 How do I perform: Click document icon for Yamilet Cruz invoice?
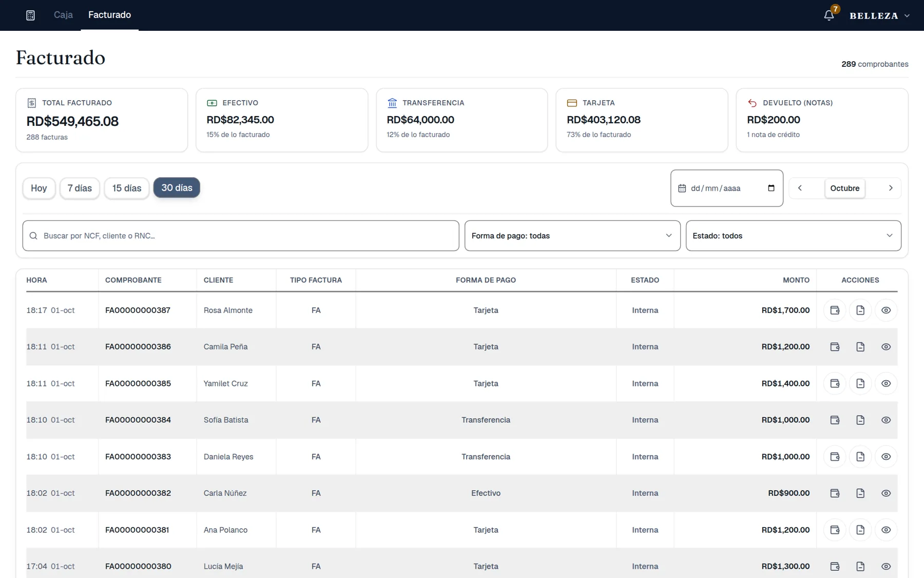pos(860,383)
